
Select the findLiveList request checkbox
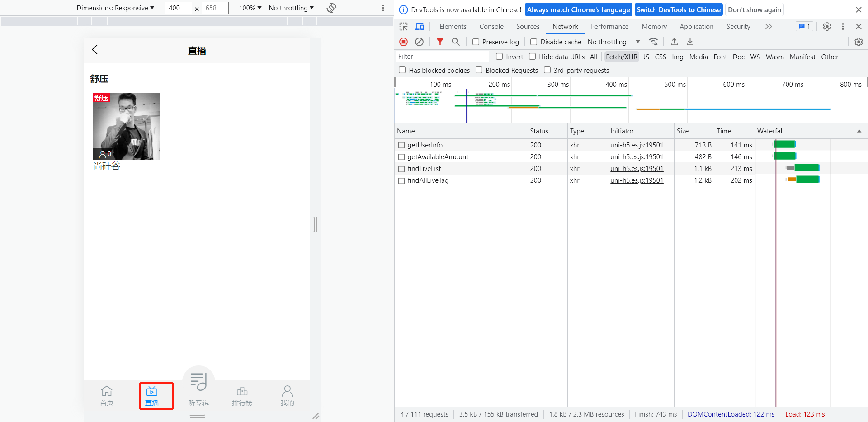(x=401, y=169)
